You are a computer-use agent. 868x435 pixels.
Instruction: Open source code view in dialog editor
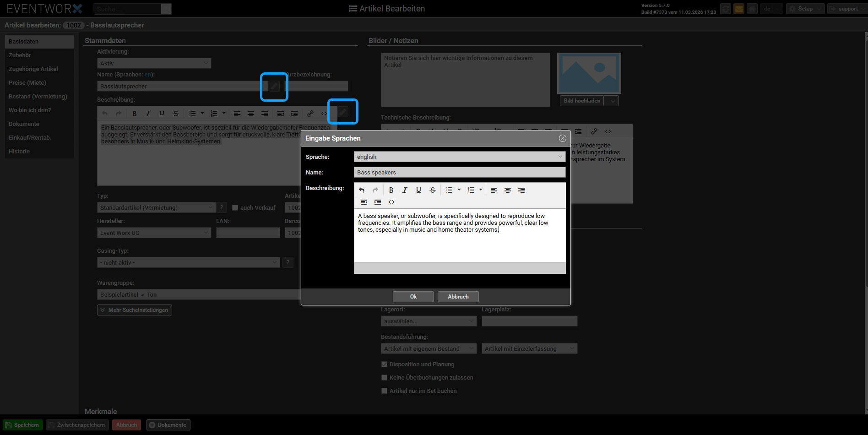click(x=391, y=202)
